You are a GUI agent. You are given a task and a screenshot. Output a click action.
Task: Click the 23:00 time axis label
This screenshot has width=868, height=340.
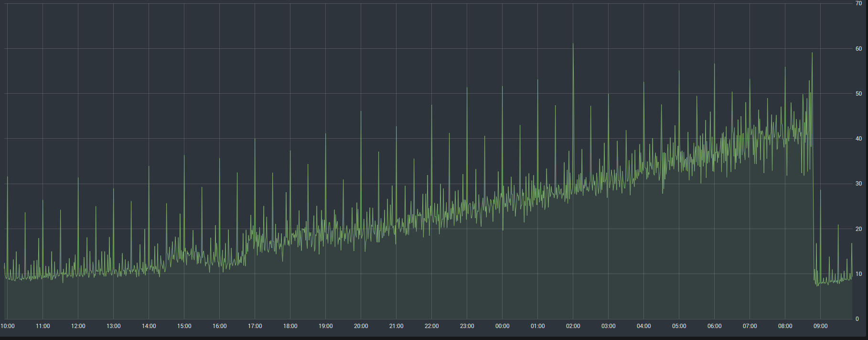(467, 326)
